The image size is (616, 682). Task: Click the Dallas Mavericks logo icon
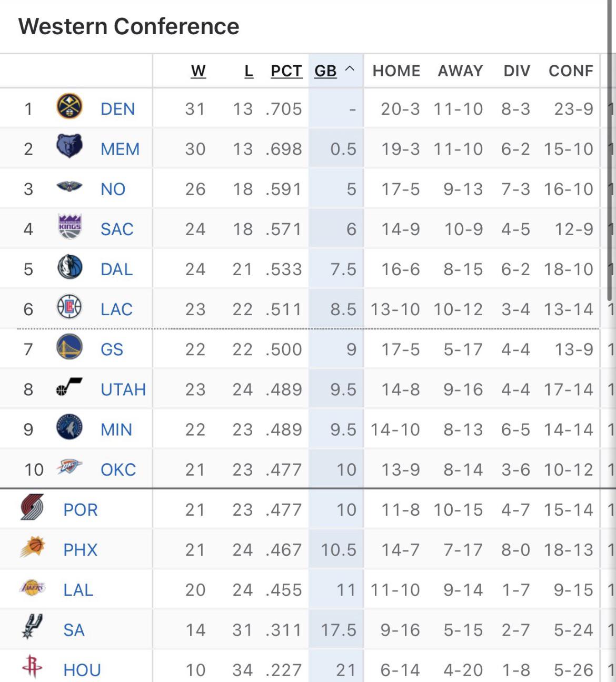coord(69,267)
